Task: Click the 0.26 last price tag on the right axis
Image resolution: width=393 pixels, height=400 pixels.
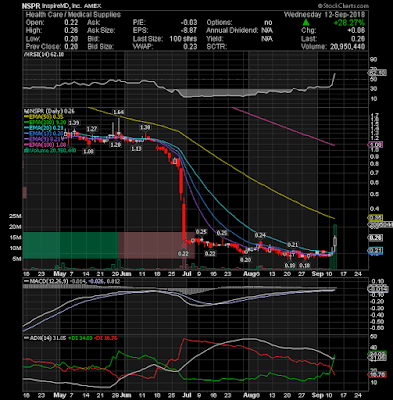Action: (x=375, y=238)
